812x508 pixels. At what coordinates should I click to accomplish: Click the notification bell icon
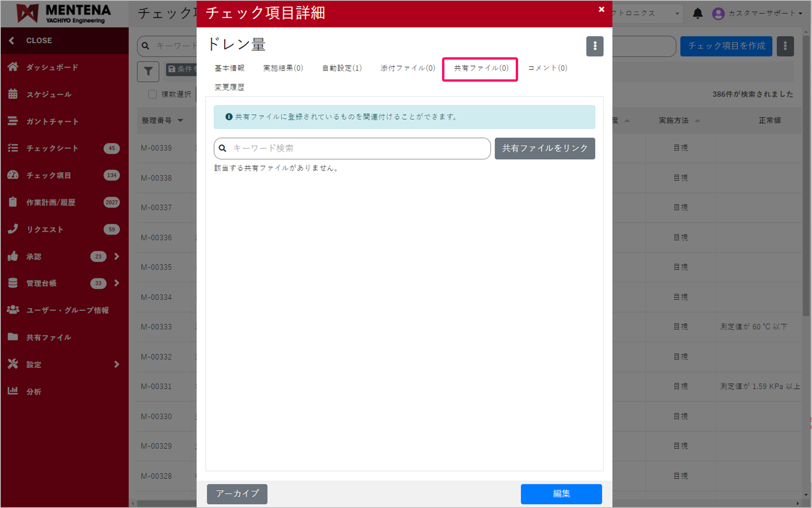698,13
